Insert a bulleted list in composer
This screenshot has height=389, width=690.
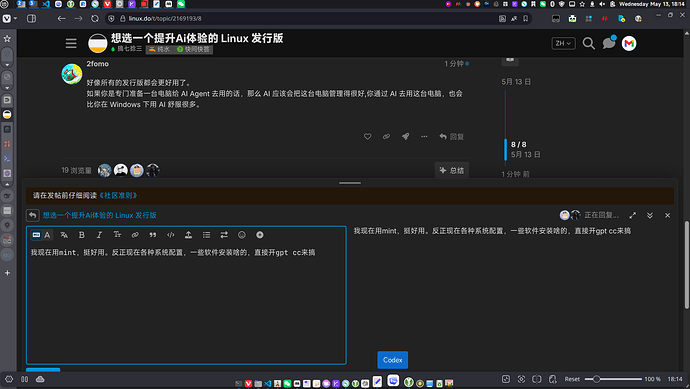point(206,235)
